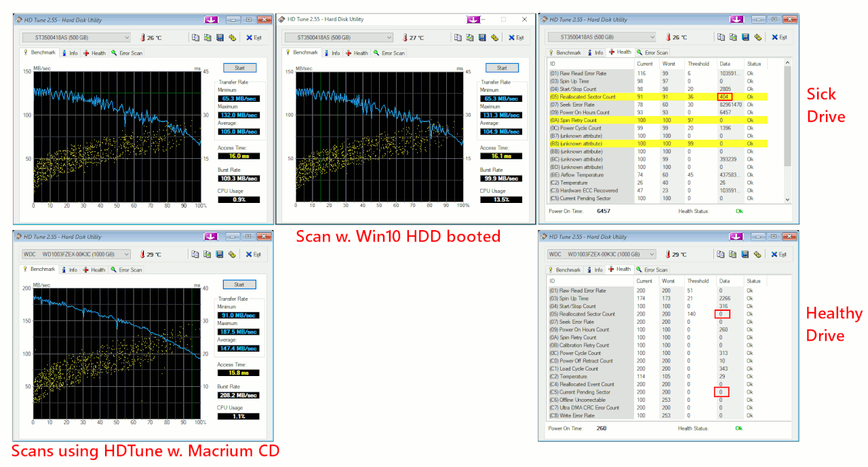This screenshot has height=467, width=868.
Task: Open options icon in 26 °C Seagate benchmark window
Action: pos(232,38)
